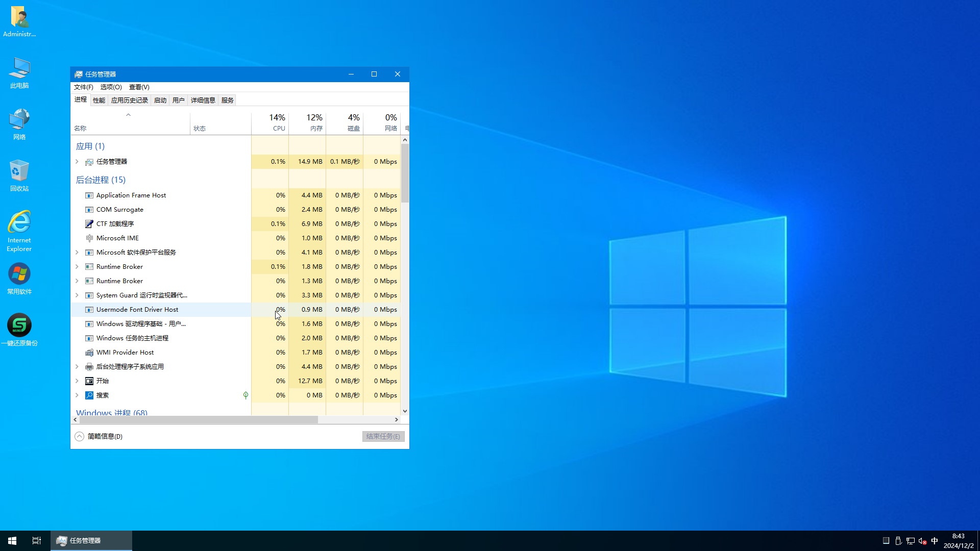Open the 此电脑 desktop icon

(x=19, y=73)
